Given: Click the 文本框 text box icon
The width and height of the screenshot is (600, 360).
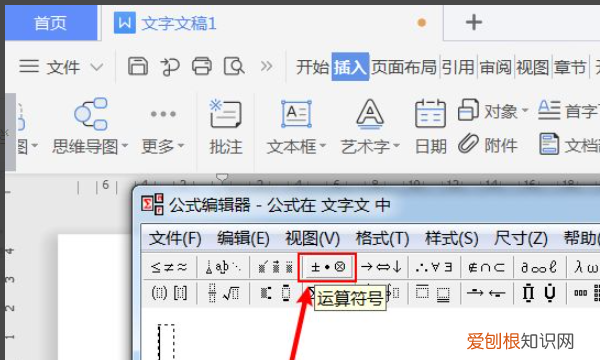Looking at the screenshot, I should pyautogui.click(x=296, y=114).
